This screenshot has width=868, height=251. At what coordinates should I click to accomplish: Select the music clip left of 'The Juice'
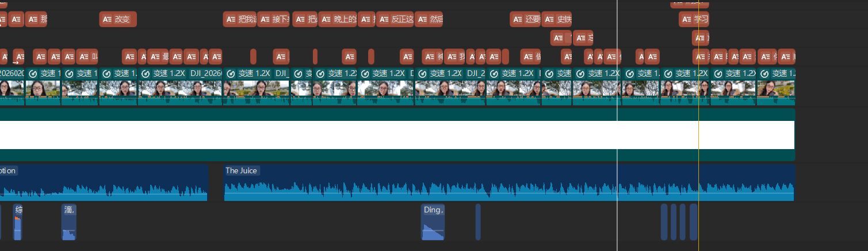coord(104,183)
